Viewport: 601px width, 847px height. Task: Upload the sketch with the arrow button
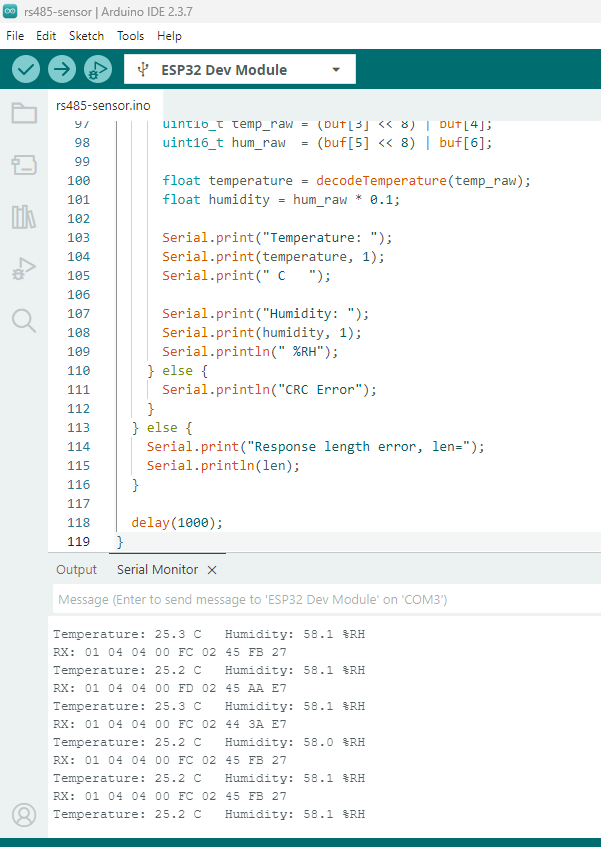pos(62,69)
